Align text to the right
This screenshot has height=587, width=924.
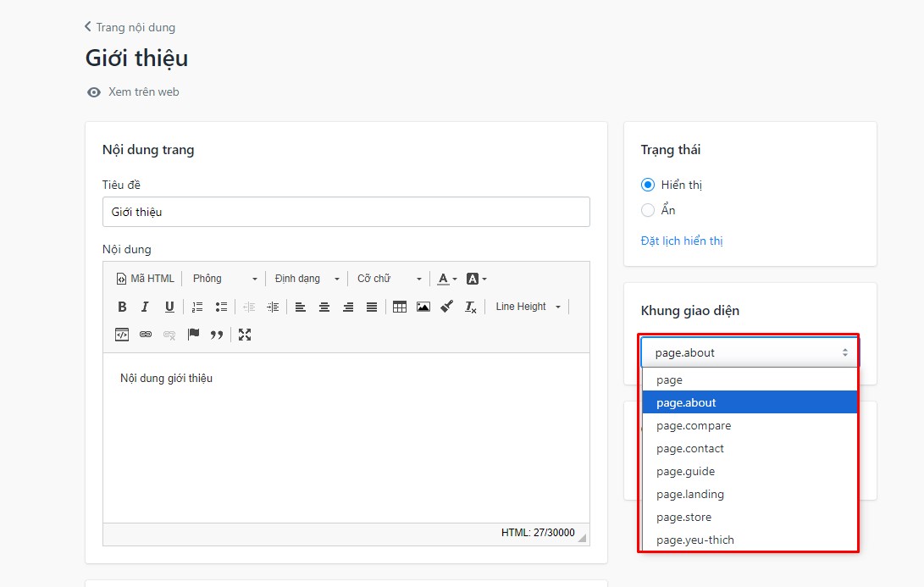pos(348,307)
